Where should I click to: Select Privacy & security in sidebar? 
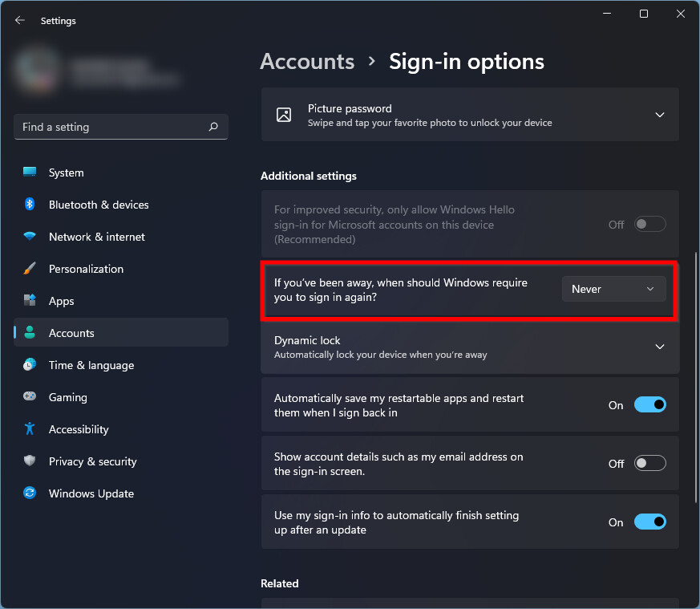pyautogui.click(x=121, y=461)
